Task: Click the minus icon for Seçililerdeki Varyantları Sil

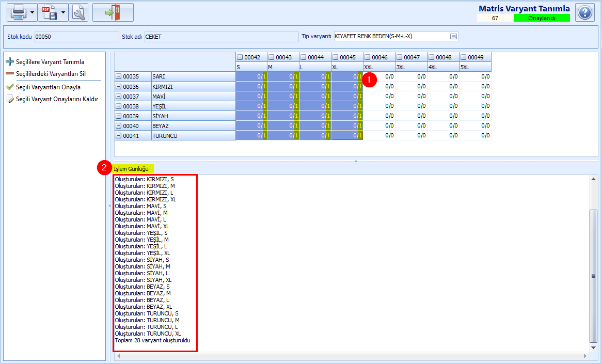Action: [x=10, y=74]
